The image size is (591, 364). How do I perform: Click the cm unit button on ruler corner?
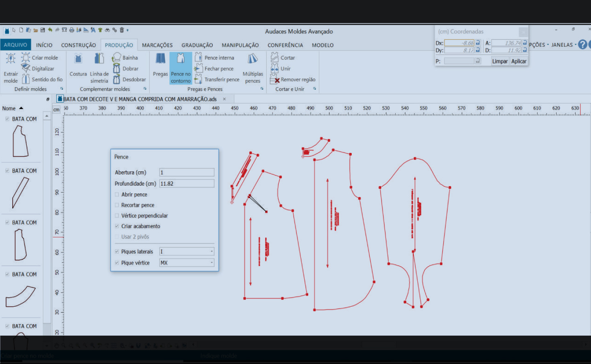(57, 109)
